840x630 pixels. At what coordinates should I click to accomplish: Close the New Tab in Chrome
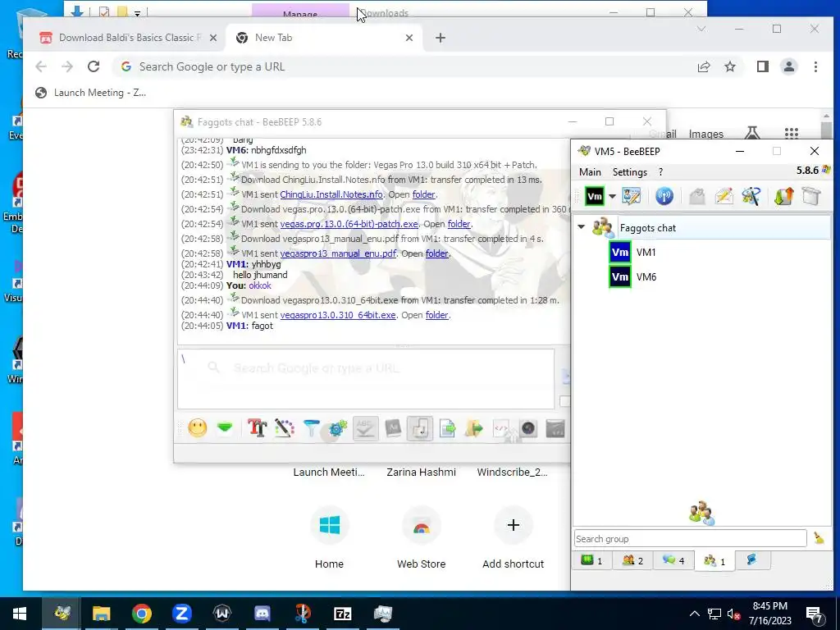pos(409,38)
